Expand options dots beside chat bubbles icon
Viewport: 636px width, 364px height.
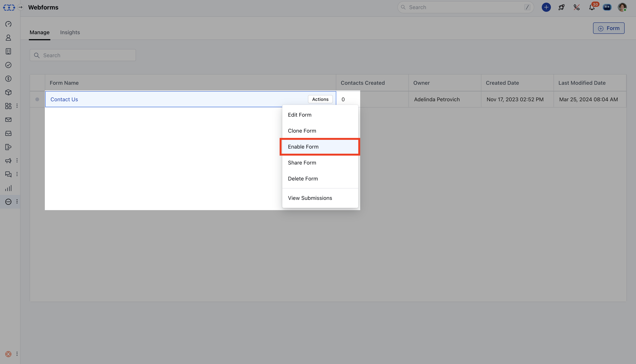click(17, 174)
